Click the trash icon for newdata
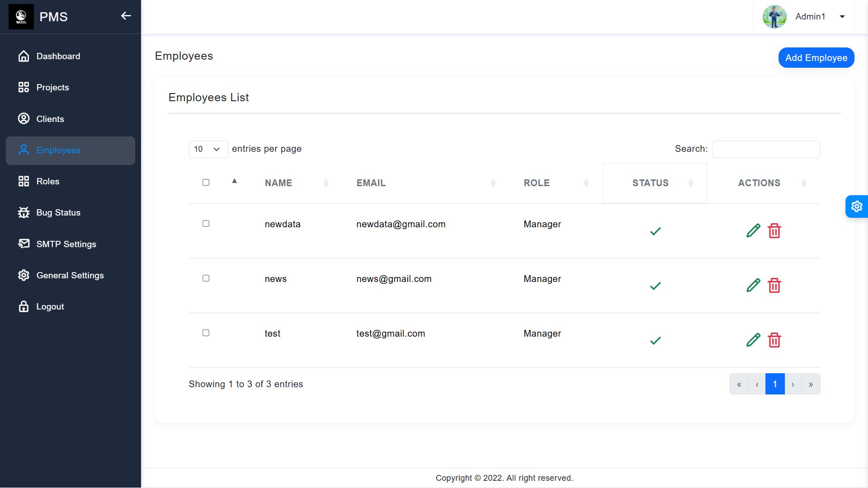868x488 pixels. (774, 231)
